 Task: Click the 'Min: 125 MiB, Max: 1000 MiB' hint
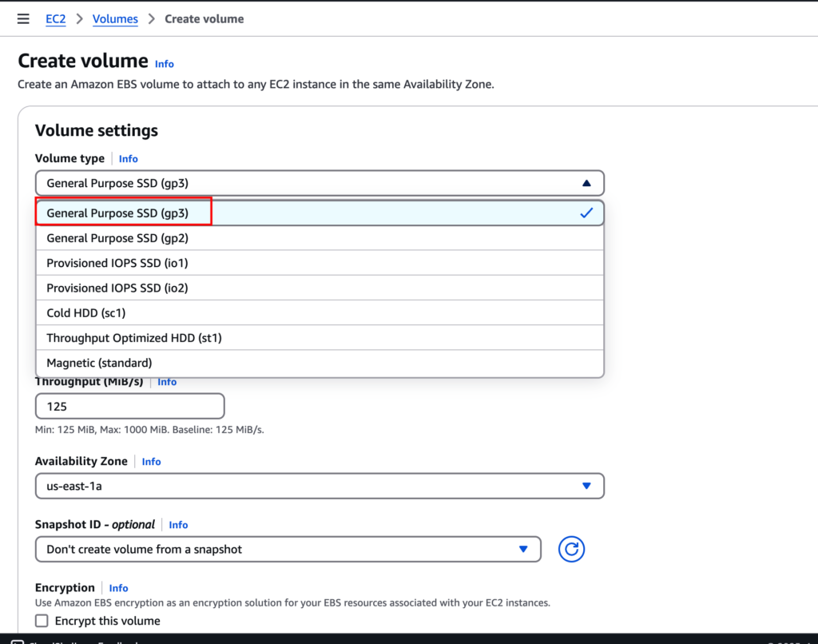149,430
